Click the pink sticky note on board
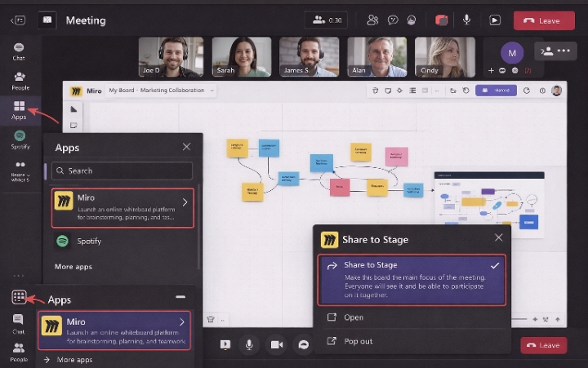Screen dimensions: 588x368 click(396, 156)
